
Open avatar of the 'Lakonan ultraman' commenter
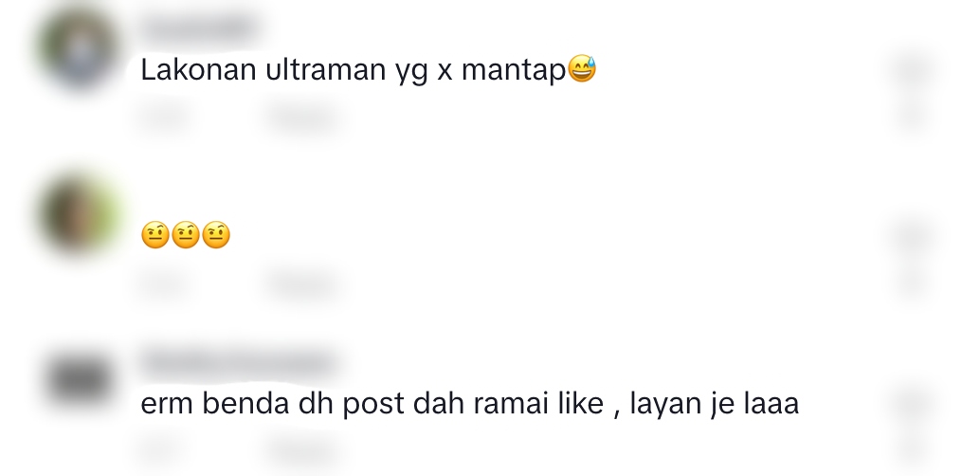click(78, 48)
